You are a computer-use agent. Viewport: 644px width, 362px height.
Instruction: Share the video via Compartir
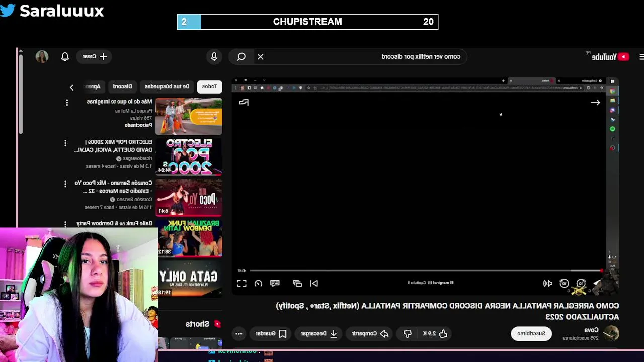(x=370, y=333)
